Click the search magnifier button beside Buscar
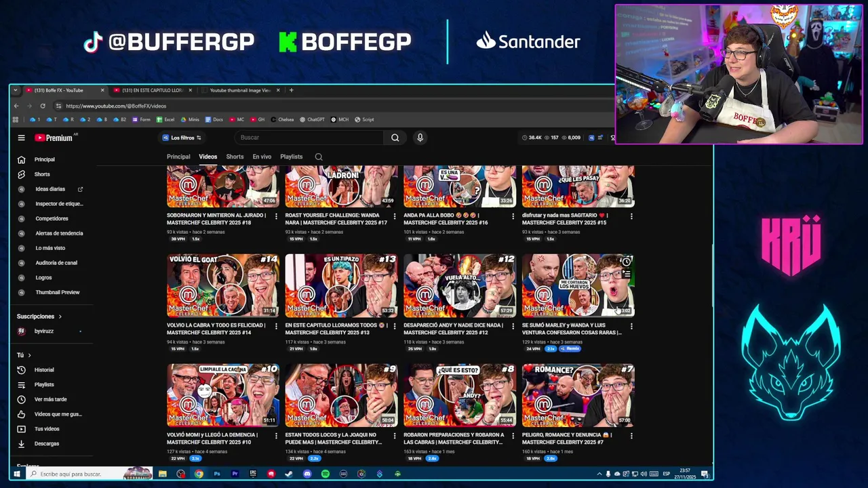 (395, 138)
